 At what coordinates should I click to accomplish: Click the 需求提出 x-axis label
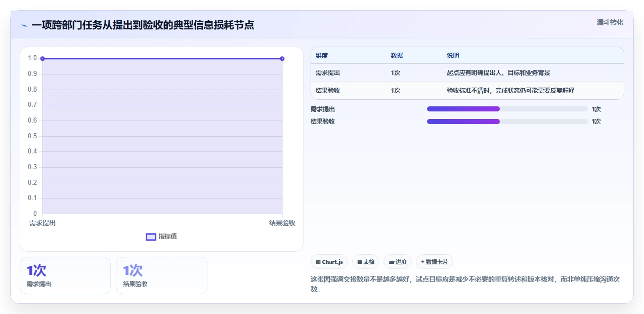[x=42, y=223]
